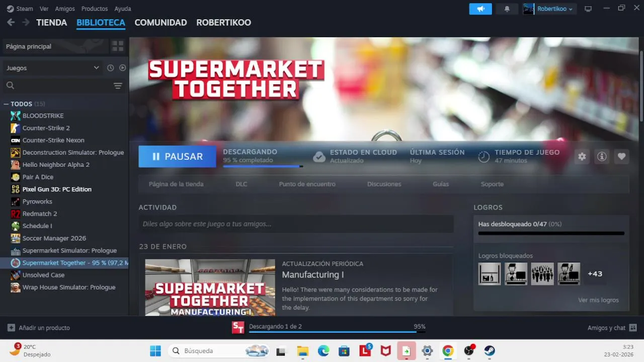Open Google Chrome from taskbar
This screenshot has height=362, width=644.
point(448,351)
